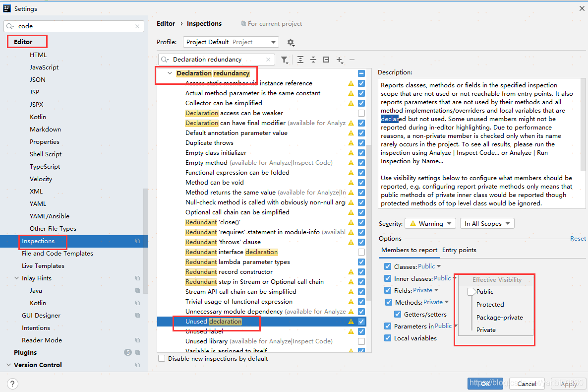This screenshot has height=392, width=588.
Task: Select the add custom inspection plus icon
Action: [340, 59]
